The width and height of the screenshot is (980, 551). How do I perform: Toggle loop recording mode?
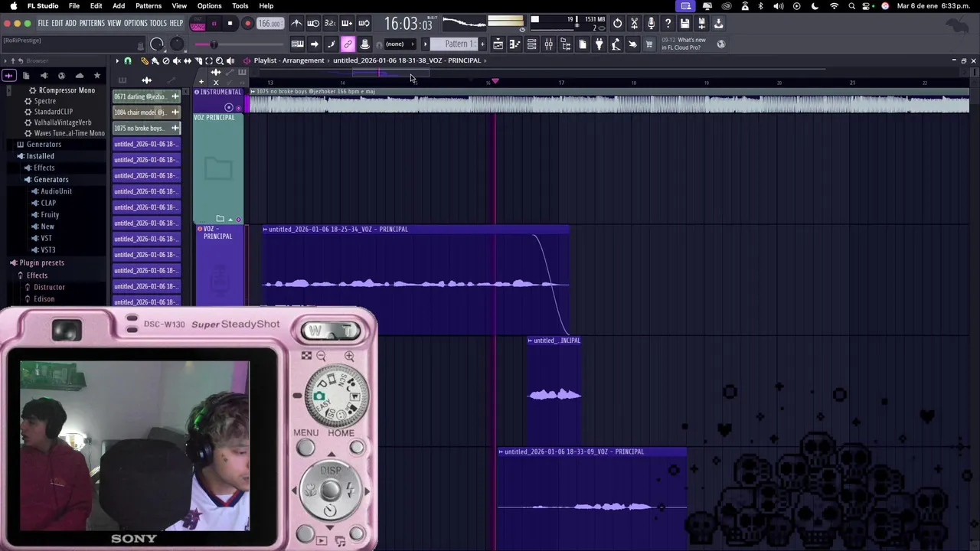point(364,24)
